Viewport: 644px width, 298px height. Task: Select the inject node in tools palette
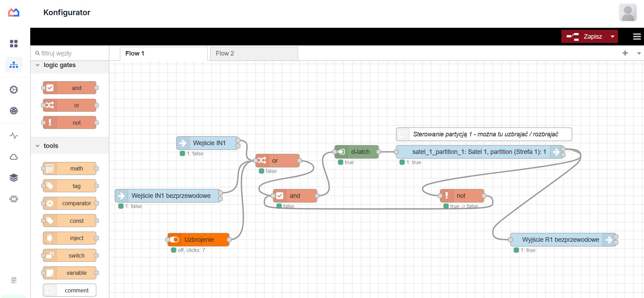coord(70,238)
